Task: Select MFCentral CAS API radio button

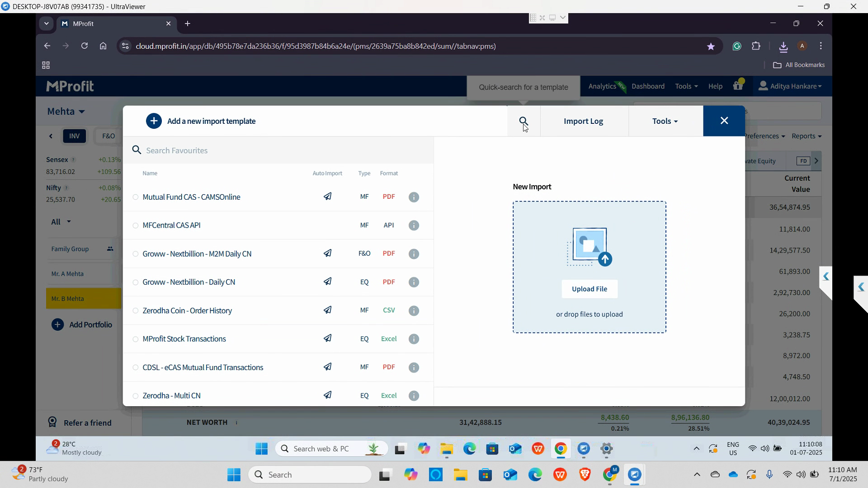Action: pos(135,225)
